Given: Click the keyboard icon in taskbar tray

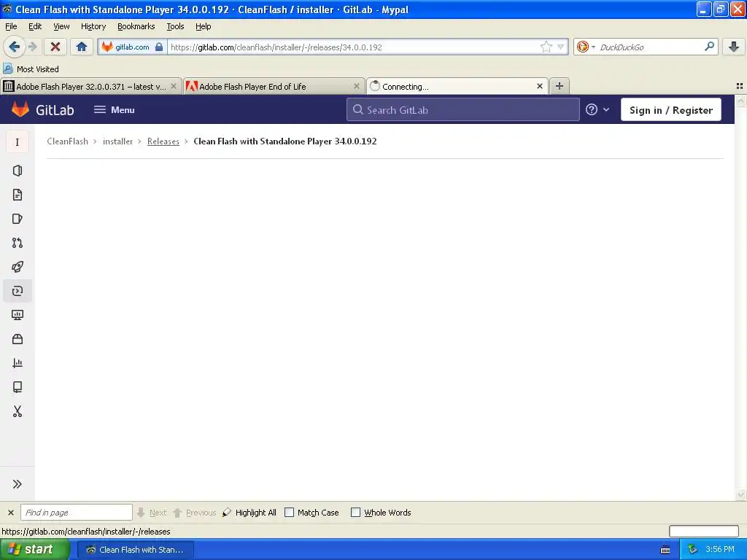Looking at the screenshot, I should [665, 550].
